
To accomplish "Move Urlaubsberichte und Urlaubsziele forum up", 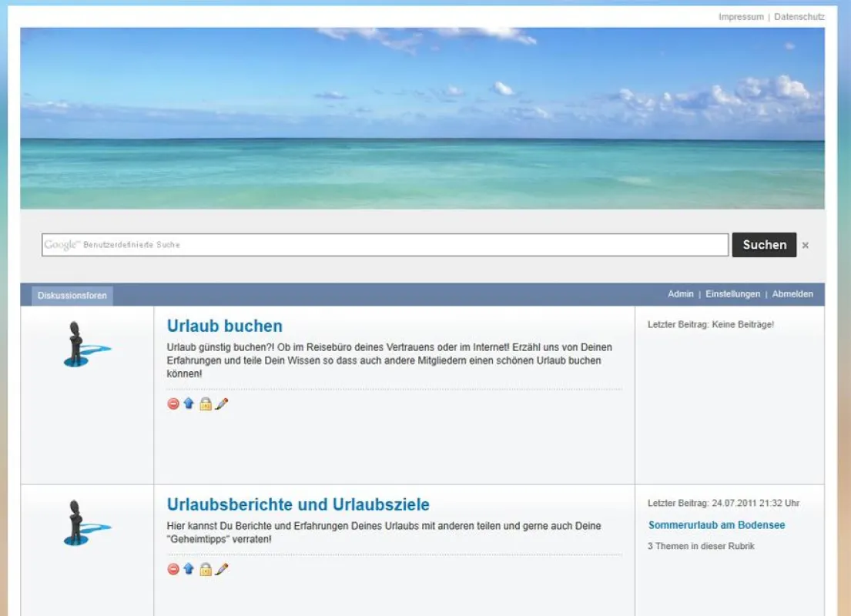I will pos(189,568).
